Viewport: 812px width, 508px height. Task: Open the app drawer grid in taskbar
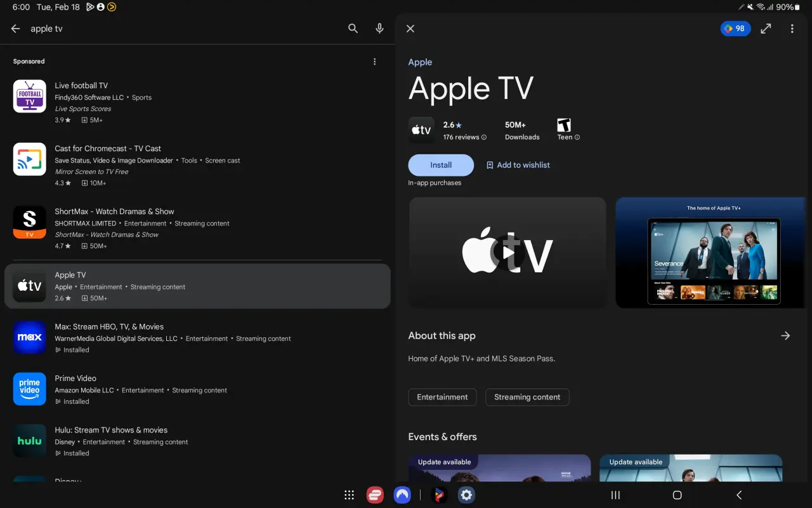tap(348, 495)
